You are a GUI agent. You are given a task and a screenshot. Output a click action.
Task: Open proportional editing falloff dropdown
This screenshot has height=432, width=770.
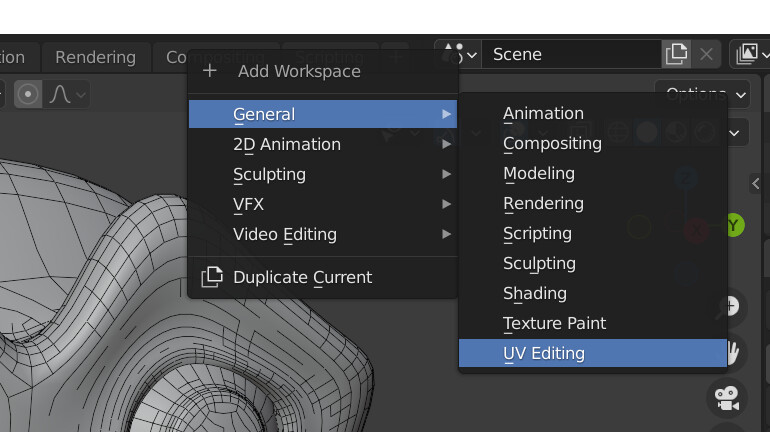point(67,94)
